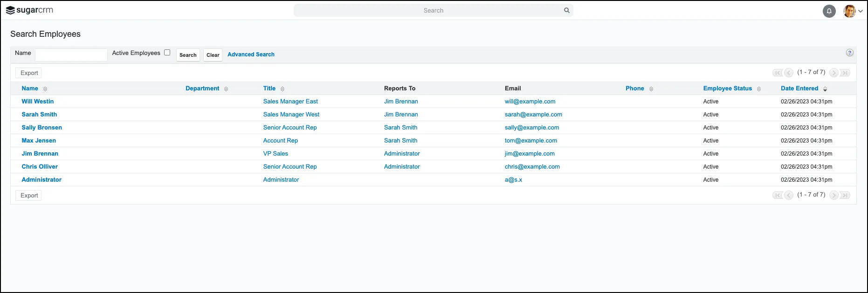
Task: Open Administrator in the Name column
Action: click(x=41, y=180)
